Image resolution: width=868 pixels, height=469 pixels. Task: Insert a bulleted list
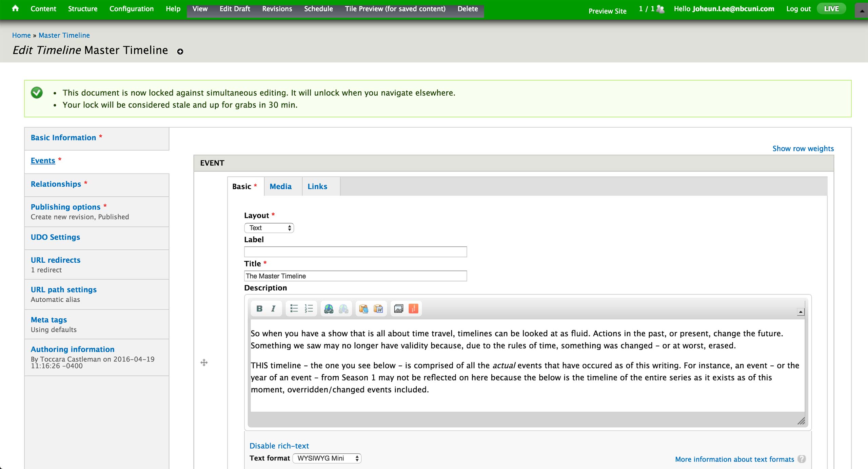[294, 308]
